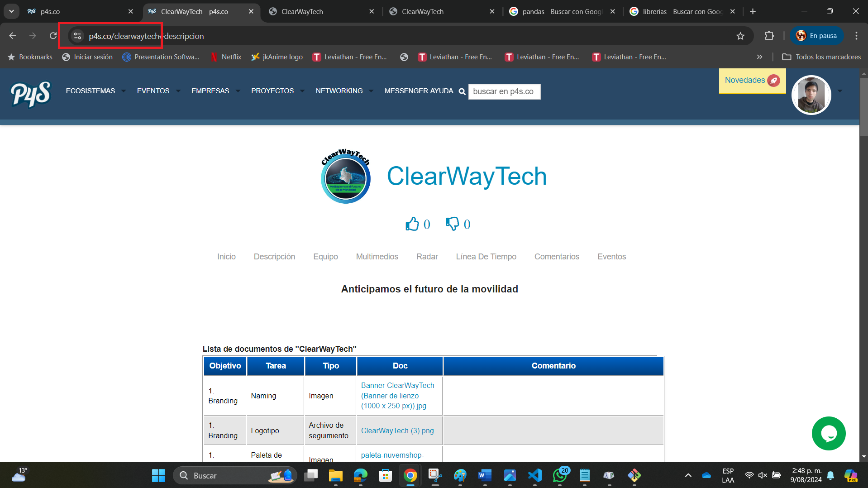868x488 pixels.
Task: Click the ClearWayTech project title
Action: [467, 176]
